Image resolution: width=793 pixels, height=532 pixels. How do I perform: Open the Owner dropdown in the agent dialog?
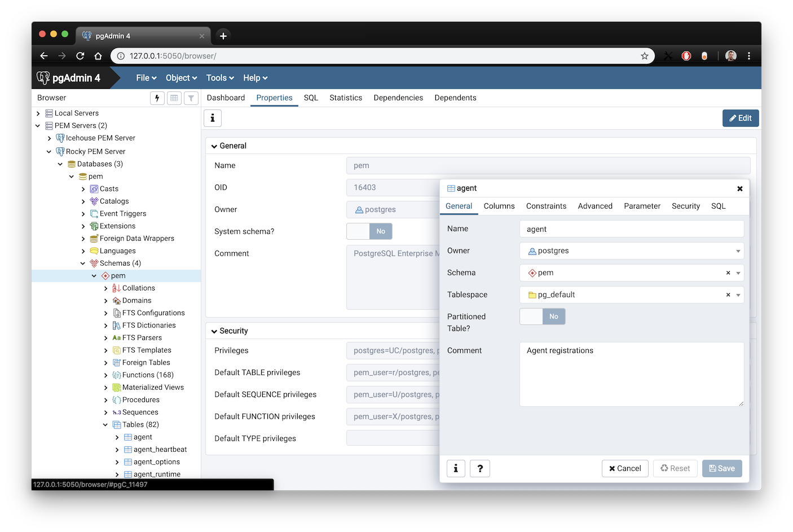pos(738,251)
